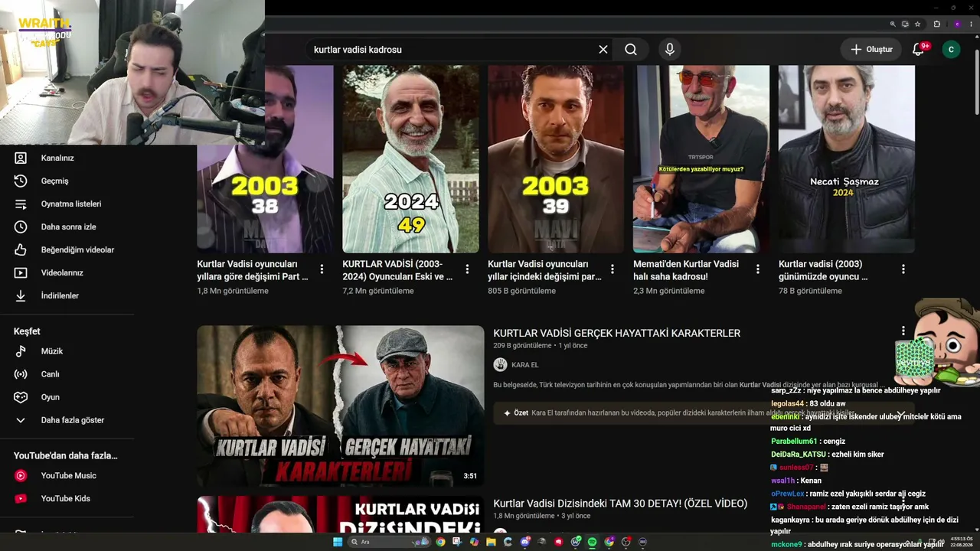Image resolution: width=980 pixels, height=551 pixels.
Task: Bookmark this page with the star icon
Action: (x=918, y=24)
